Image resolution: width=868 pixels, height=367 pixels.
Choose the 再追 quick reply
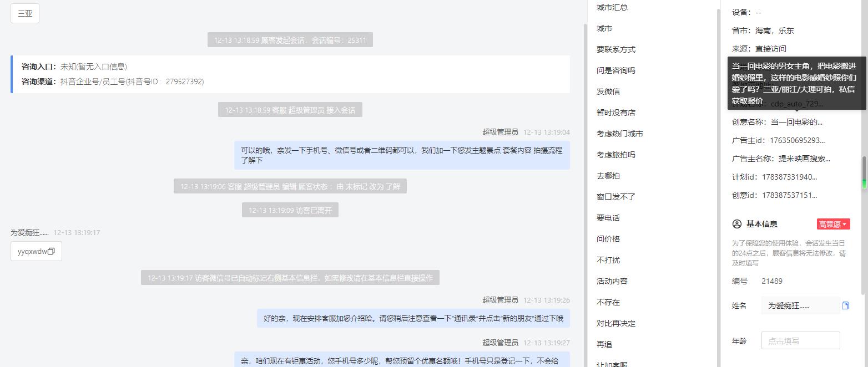[604, 344]
